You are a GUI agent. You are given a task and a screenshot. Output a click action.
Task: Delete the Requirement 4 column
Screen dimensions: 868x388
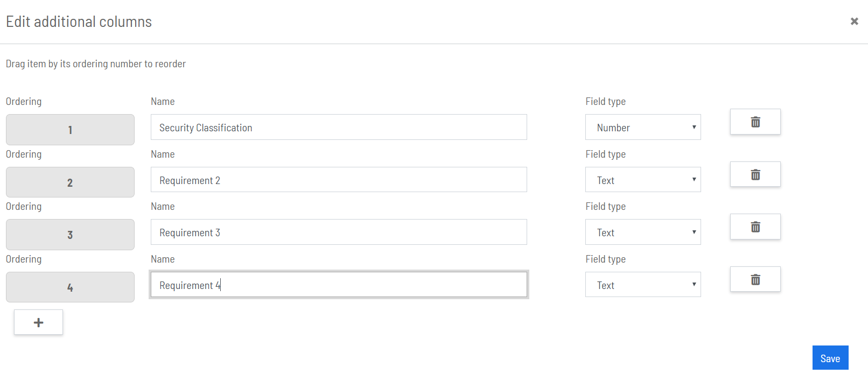[x=755, y=279]
